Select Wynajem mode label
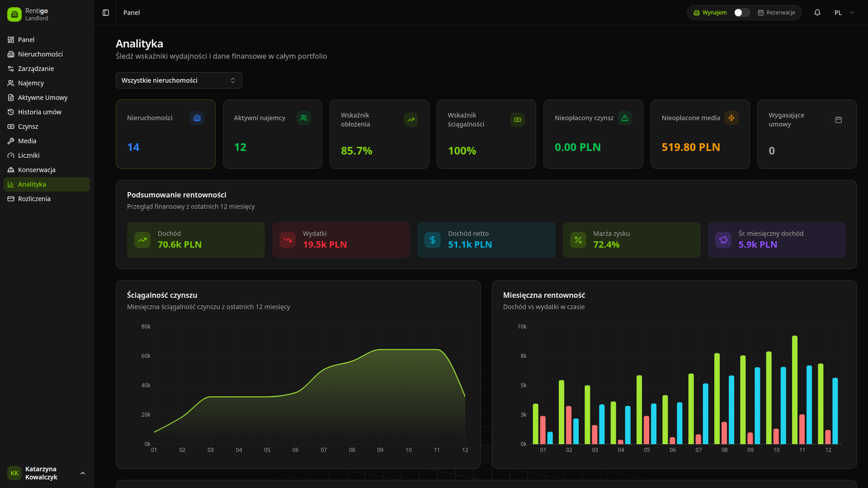Screen dimensions: 868x488 click(x=714, y=13)
